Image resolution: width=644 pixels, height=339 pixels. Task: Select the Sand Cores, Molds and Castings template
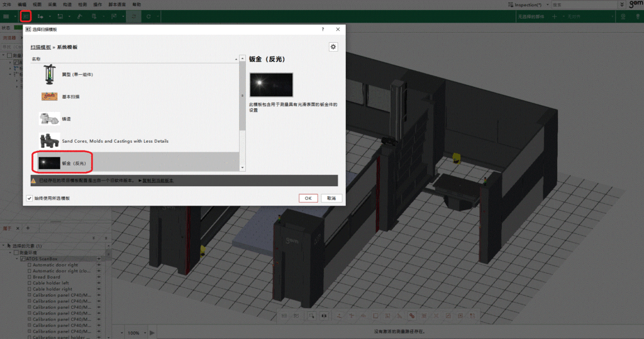[x=135, y=141]
